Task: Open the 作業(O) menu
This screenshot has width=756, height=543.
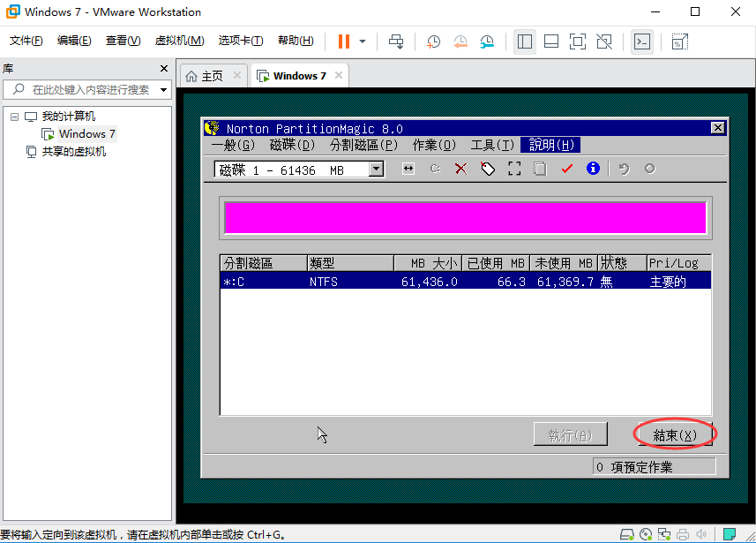Action: point(434,145)
